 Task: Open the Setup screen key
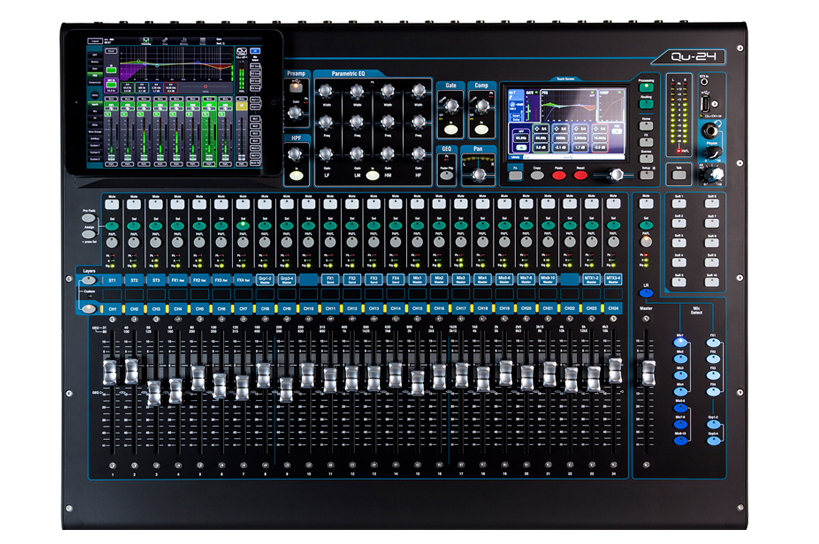tap(646, 175)
